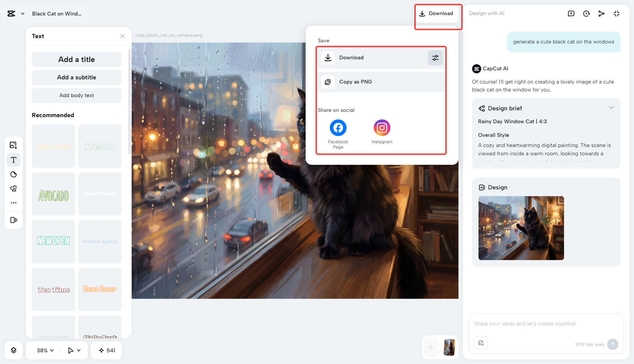Choose the AVOCADO text style
This screenshot has width=634, height=364.
pyautogui.click(x=53, y=194)
